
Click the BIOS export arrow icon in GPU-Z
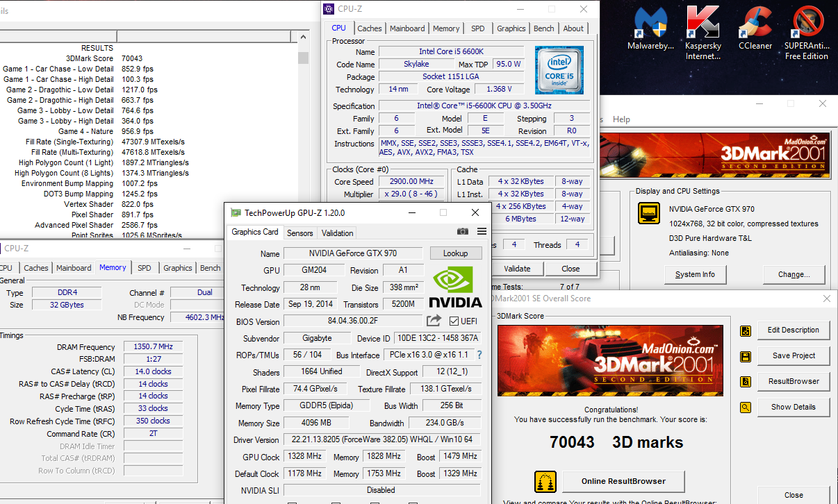tap(434, 321)
